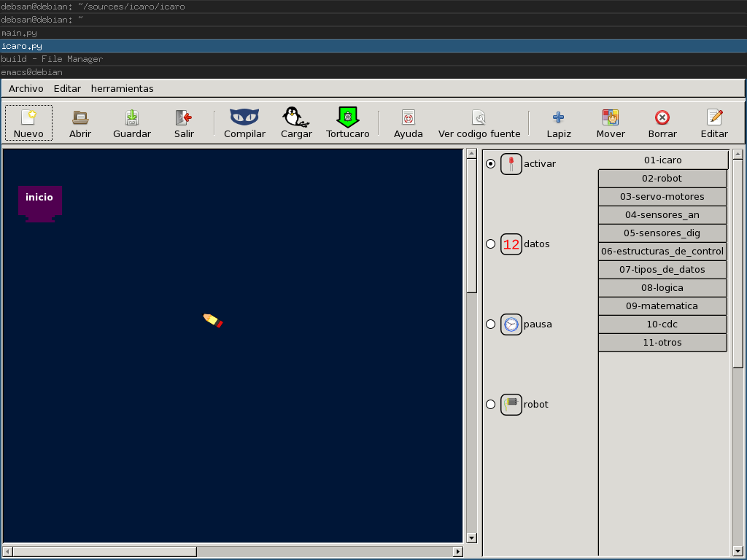The image size is (747, 560).
Task: Select the robot radio button
Action: click(491, 404)
